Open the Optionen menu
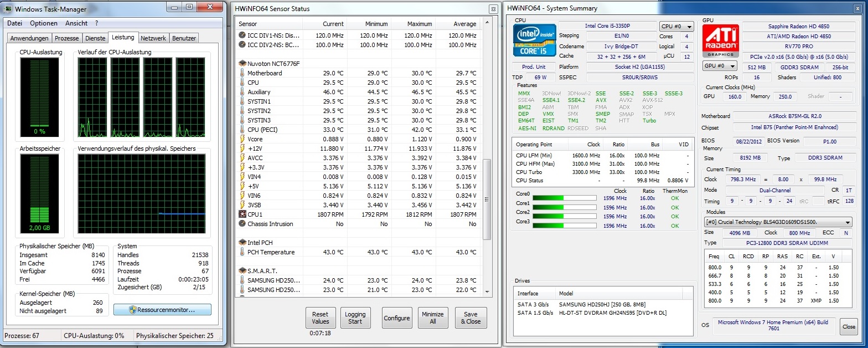 (44, 23)
